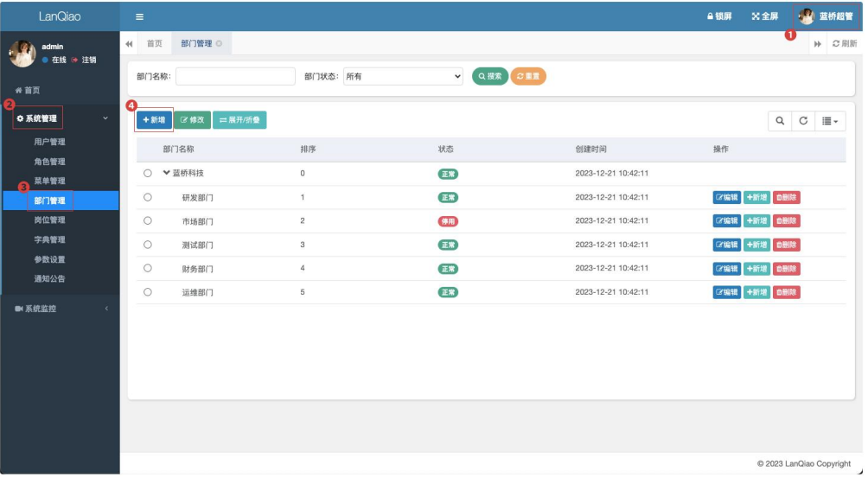
Task: Click the tabs scroll-left double arrow
Action: [129, 44]
